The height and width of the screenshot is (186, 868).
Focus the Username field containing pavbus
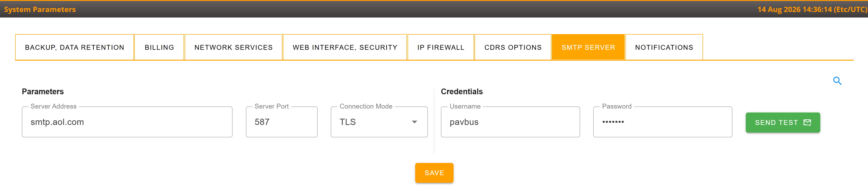[510, 122]
